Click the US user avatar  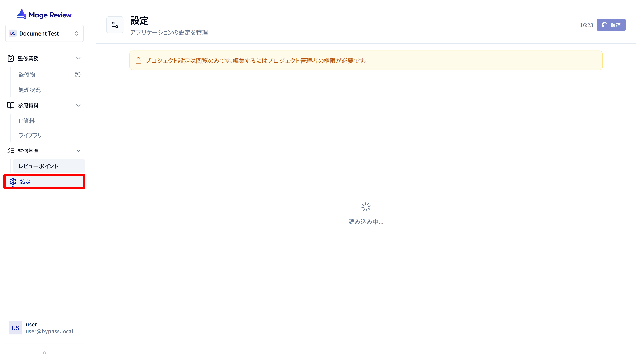pyautogui.click(x=15, y=328)
